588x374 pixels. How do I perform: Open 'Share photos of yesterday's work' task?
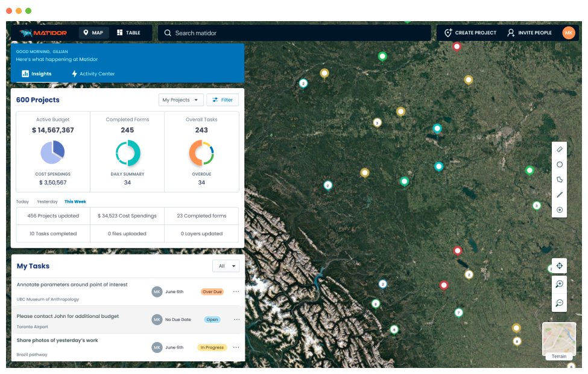(57, 340)
